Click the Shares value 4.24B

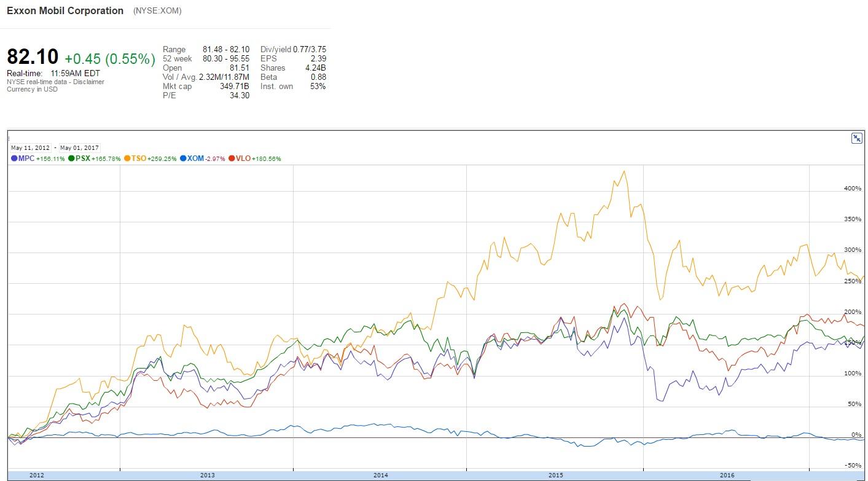pos(316,68)
